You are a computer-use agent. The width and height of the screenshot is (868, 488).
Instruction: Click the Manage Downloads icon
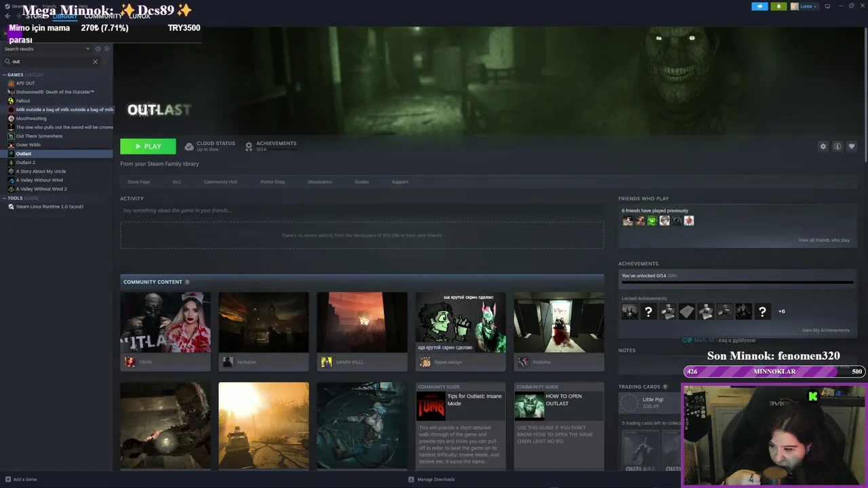click(411, 479)
